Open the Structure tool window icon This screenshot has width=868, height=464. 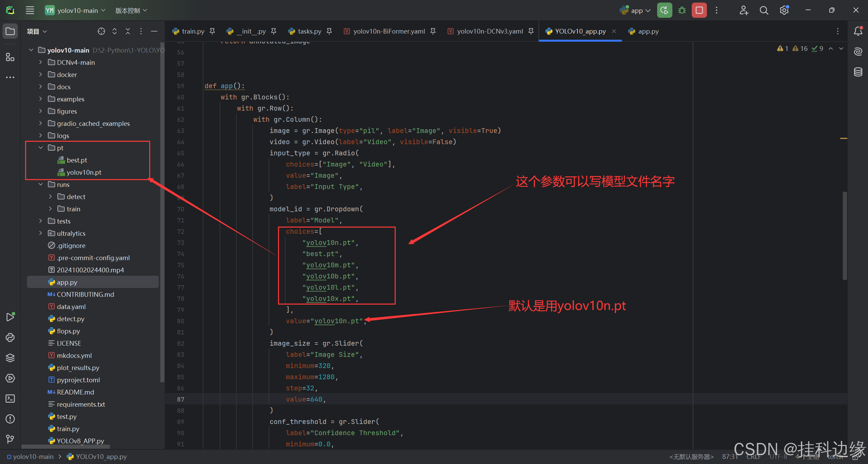click(10, 57)
